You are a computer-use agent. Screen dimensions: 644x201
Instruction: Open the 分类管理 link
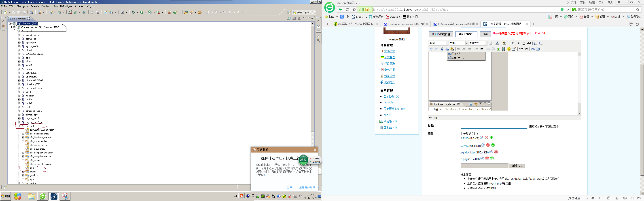click(390, 57)
